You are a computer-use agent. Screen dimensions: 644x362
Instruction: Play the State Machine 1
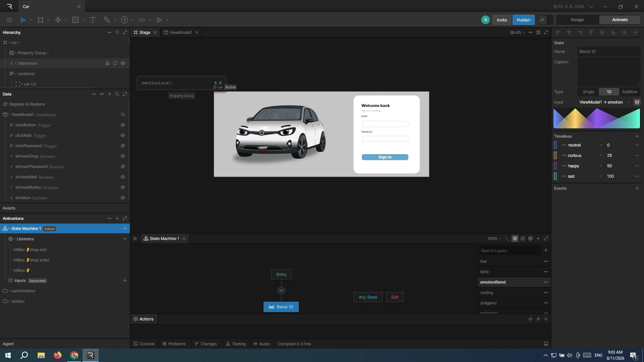point(135,239)
